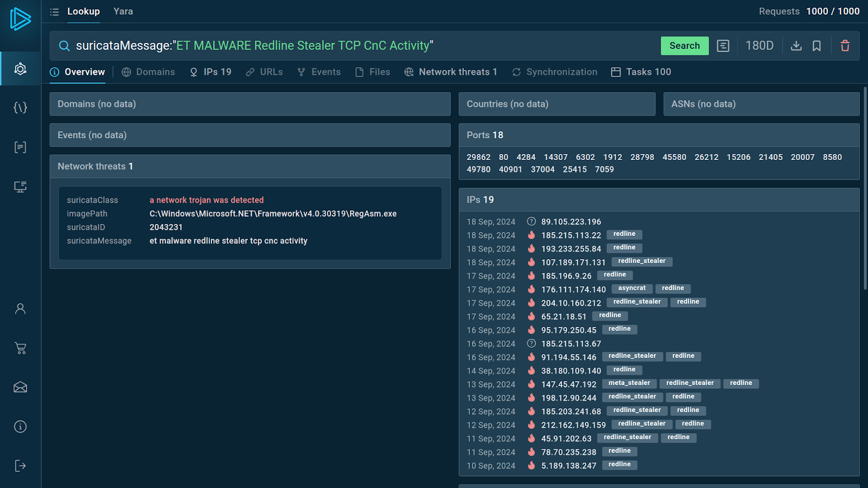Click port number 29862

click(478, 157)
